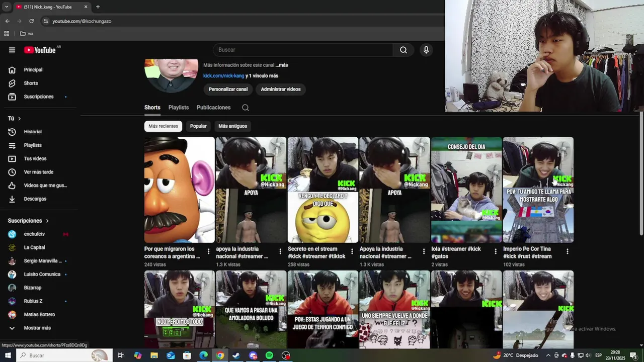Click the YouTube search field
The height and width of the screenshot is (362, 644).
pyautogui.click(x=303, y=50)
